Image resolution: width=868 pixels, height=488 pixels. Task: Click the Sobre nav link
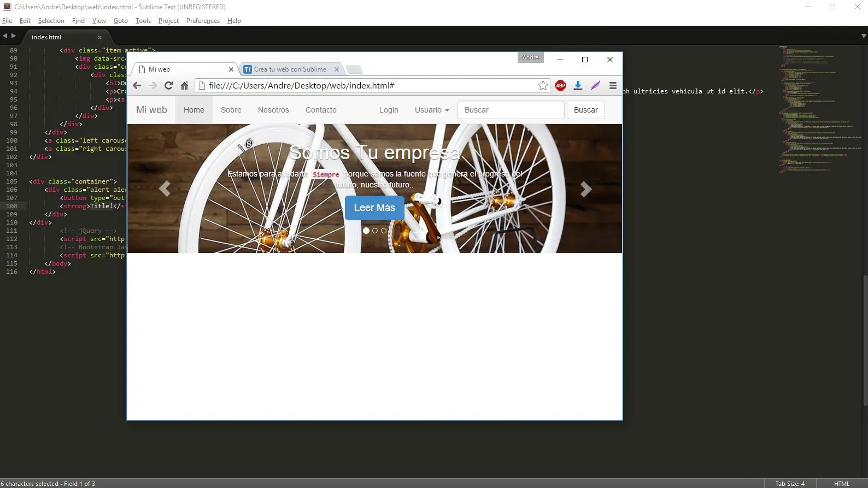click(231, 110)
